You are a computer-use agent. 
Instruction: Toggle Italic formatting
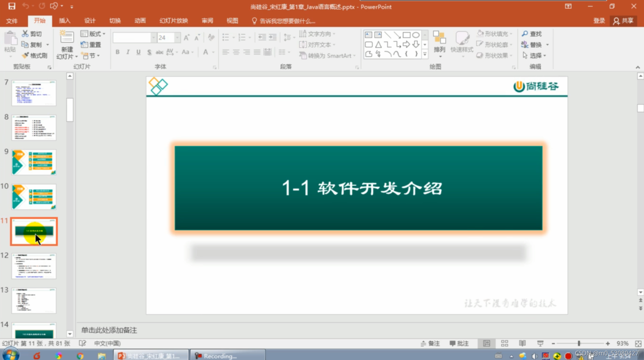pos(128,52)
